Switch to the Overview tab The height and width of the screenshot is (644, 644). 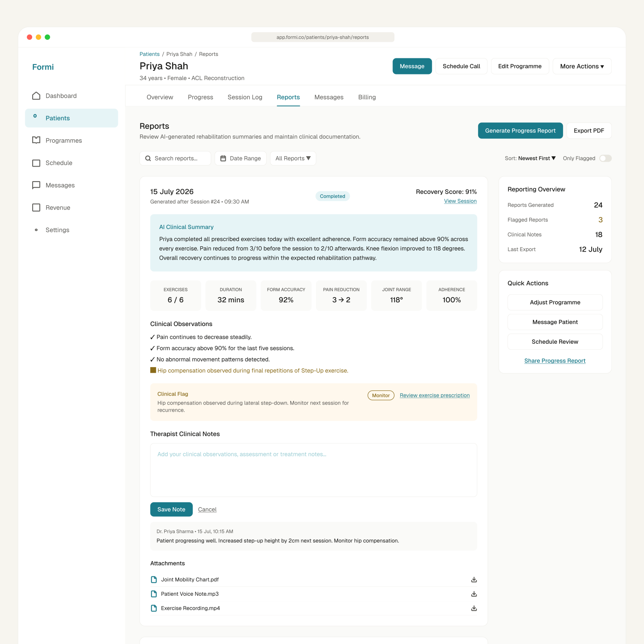(x=160, y=97)
